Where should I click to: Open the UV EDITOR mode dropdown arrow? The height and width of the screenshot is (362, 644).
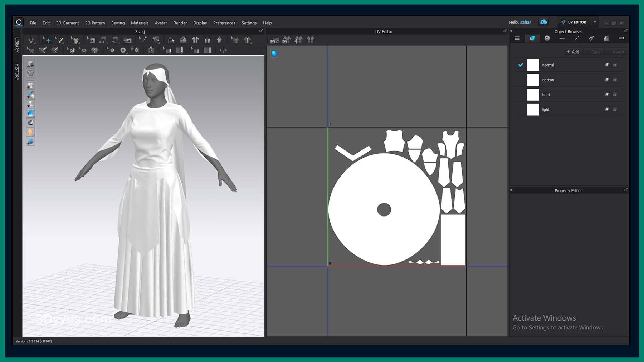pos(595,22)
